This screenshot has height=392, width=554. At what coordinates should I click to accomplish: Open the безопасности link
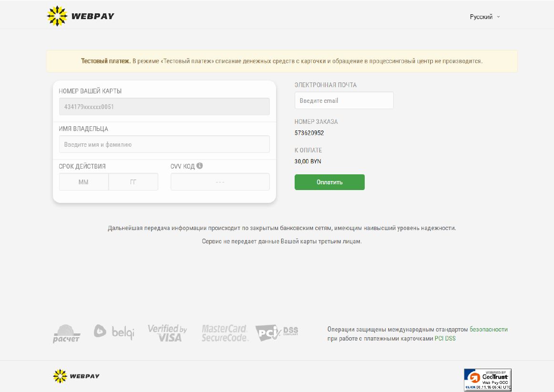click(488, 329)
